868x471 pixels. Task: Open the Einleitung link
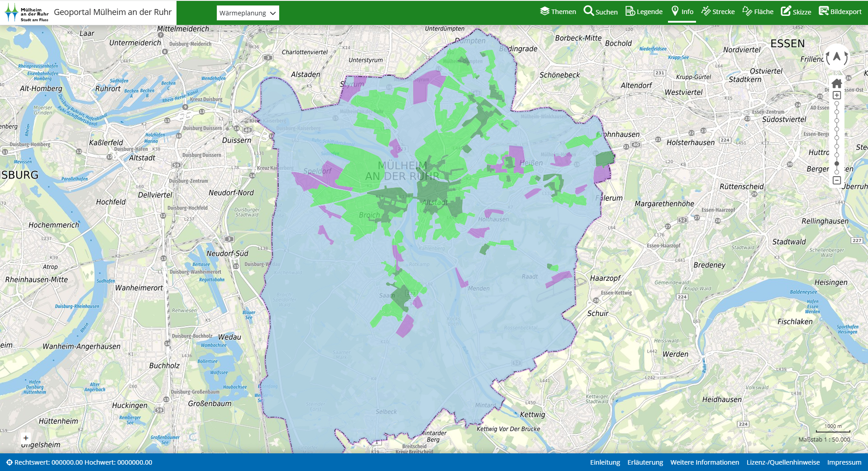(x=605, y=462)
